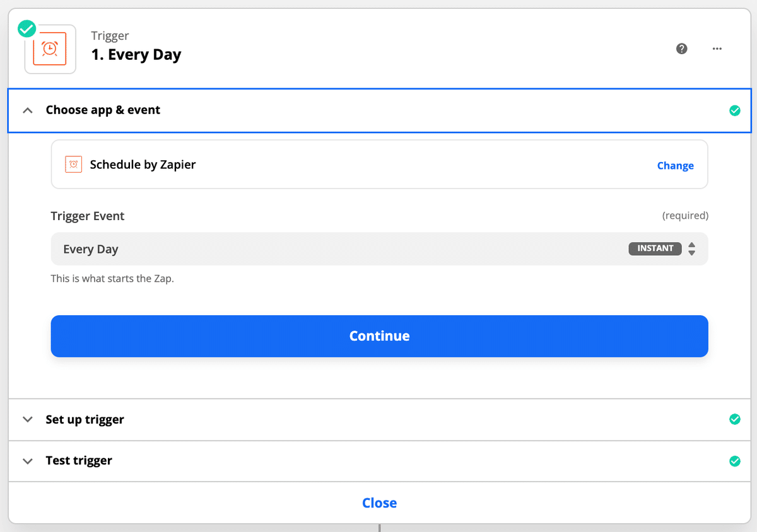Click the 'Trigger' label above the title

pyautogui.click(x=110, y=36)
